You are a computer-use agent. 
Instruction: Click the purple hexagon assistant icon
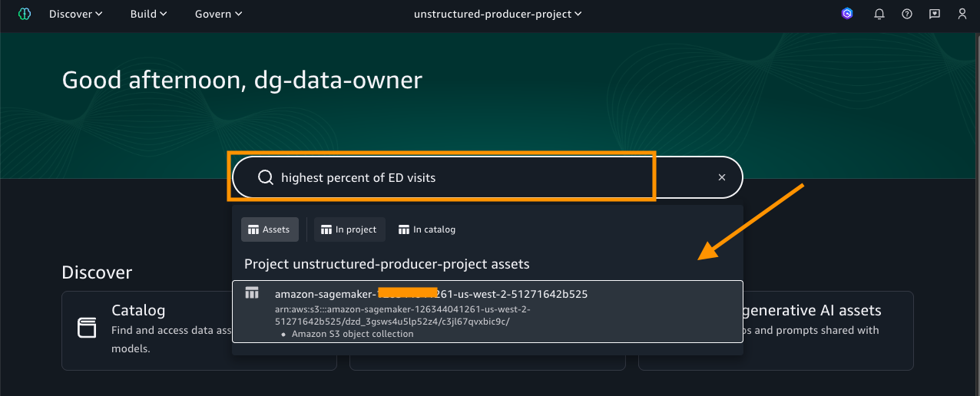click(847, 14)
